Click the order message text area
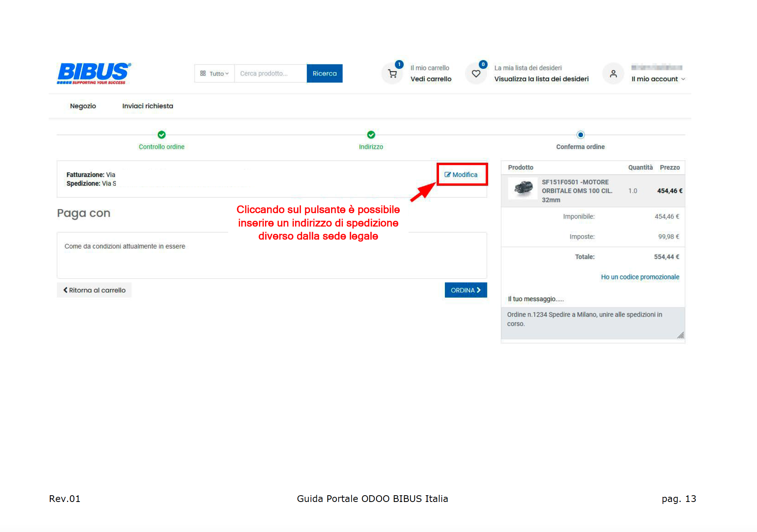757x532 pixels. pyautogui.click(x=592, y=323)
